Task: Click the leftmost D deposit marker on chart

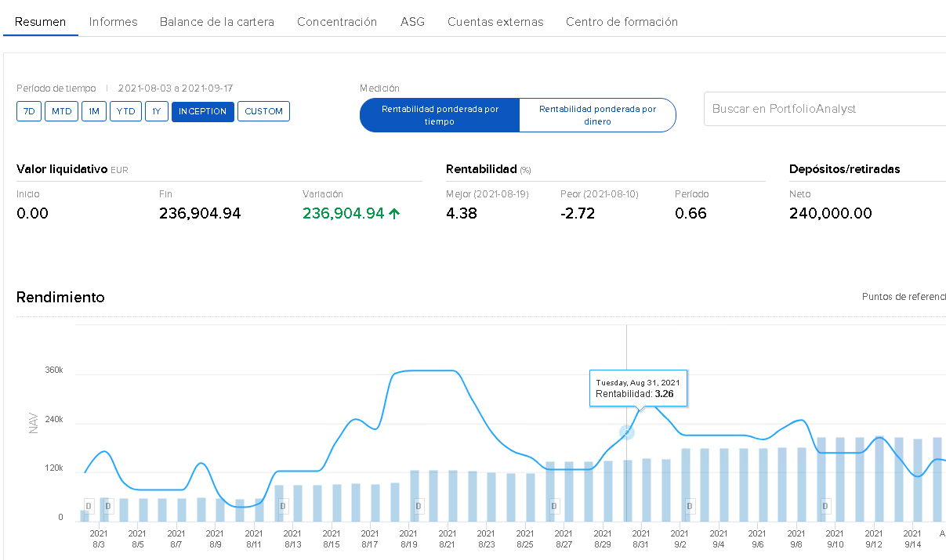Action: coord(89,506)
